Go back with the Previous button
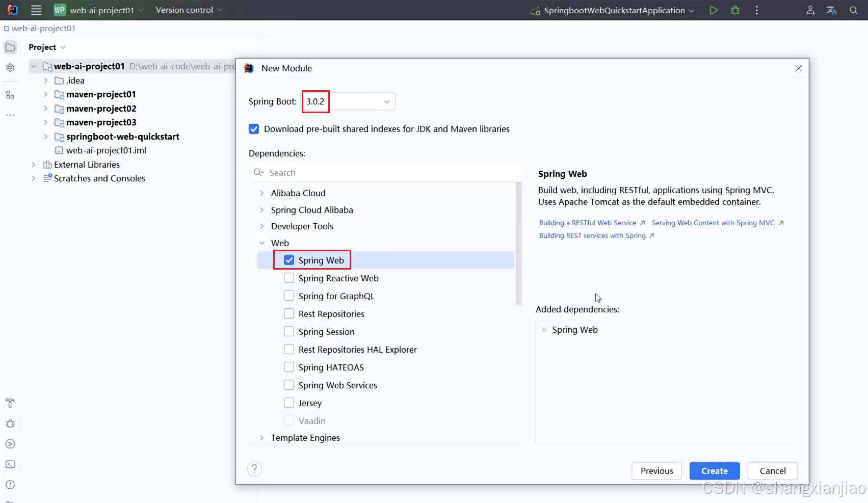Screen dimensions: 868x503 pyautogui.click(x=657, y=471)
